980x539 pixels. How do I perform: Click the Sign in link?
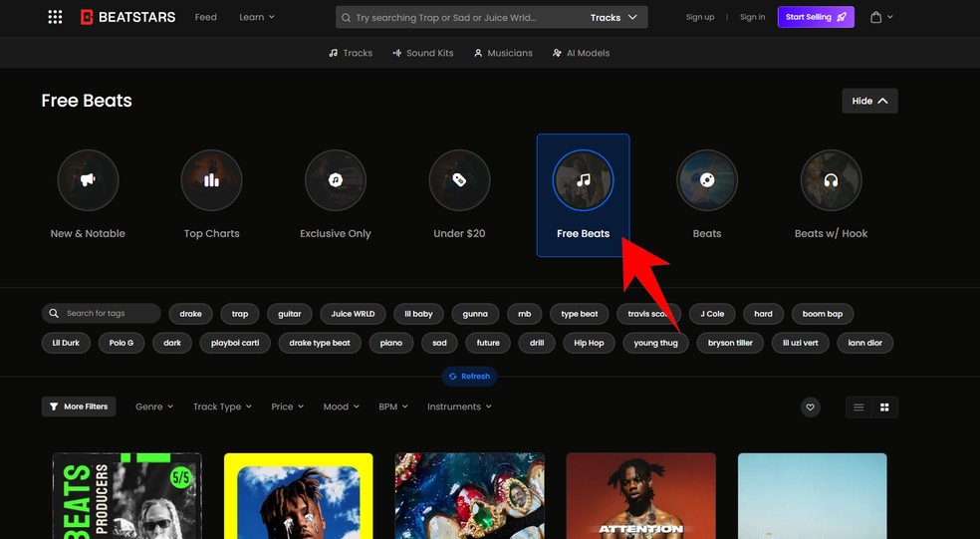[753, 17]
